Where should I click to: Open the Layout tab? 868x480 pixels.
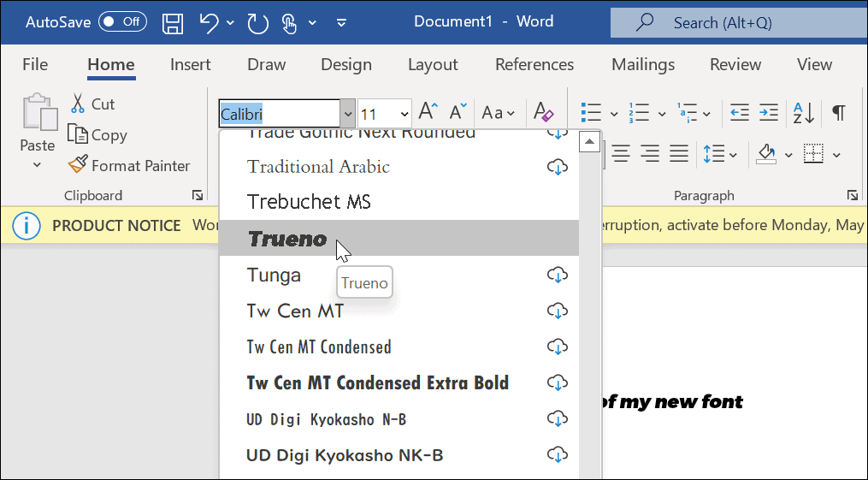pos(433,65)
